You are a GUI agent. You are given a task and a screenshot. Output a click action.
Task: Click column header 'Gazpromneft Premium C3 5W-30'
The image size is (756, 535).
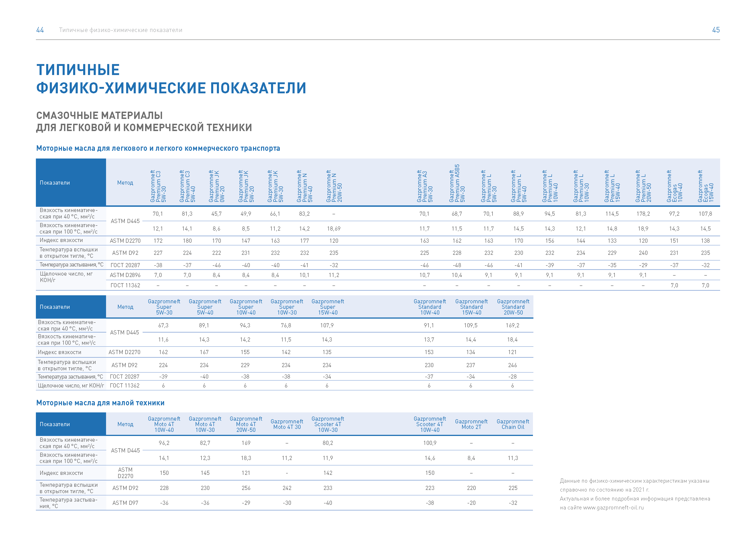click(158, 186)
